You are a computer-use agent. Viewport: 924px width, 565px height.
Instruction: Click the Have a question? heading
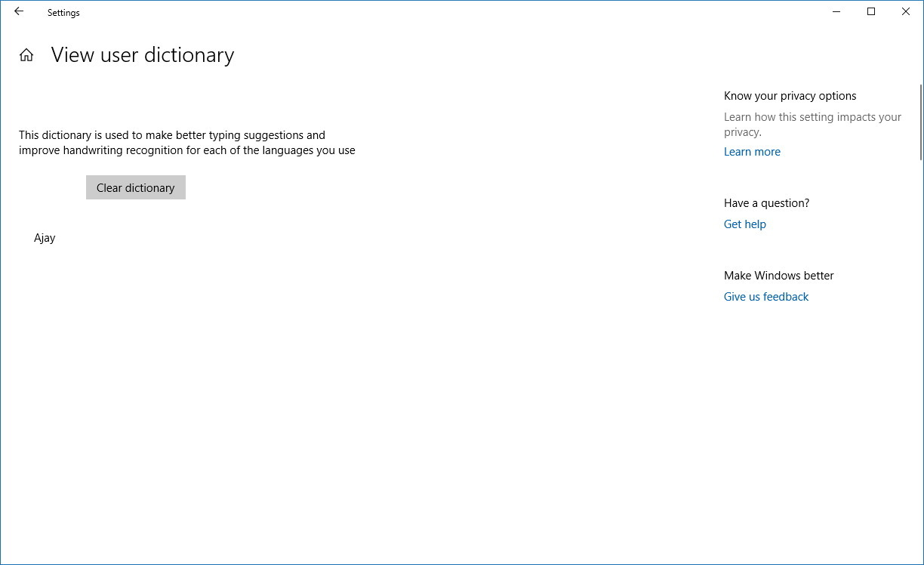(x=766, y=203)
